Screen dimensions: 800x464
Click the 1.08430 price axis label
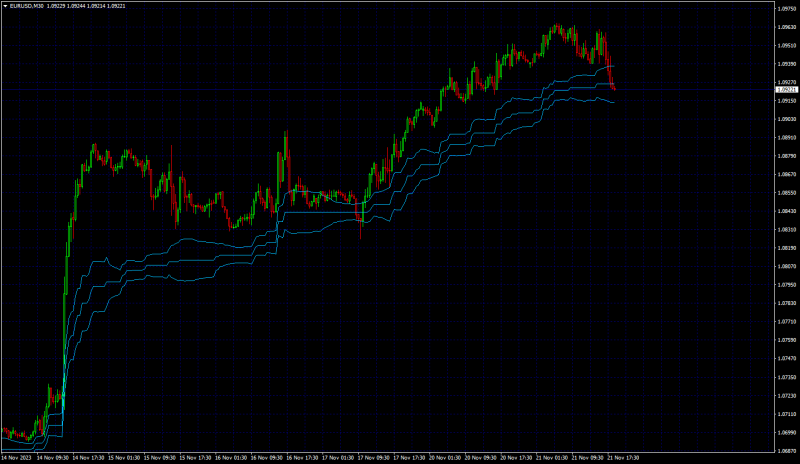[787, 211]
